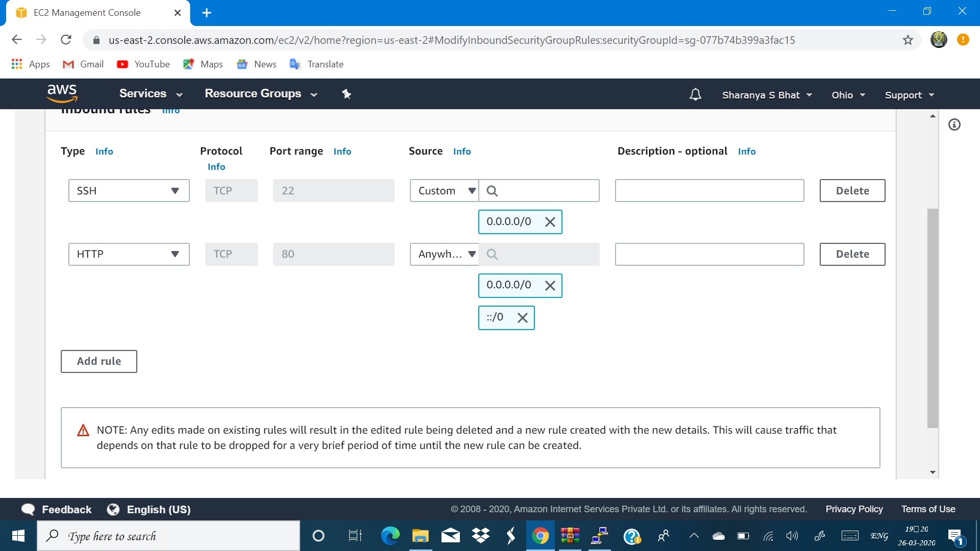
Task: Open Info link next to Description
Action: [x=747, y=152]
